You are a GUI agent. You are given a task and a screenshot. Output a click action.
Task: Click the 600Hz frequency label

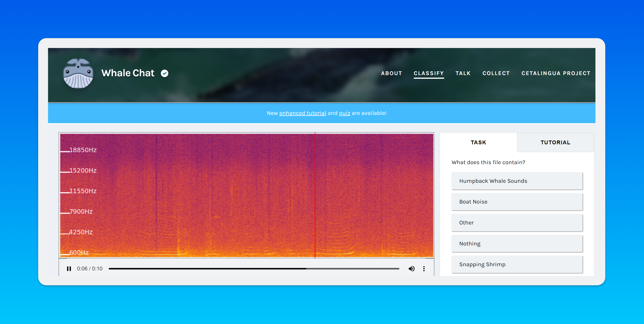[79, 252]
